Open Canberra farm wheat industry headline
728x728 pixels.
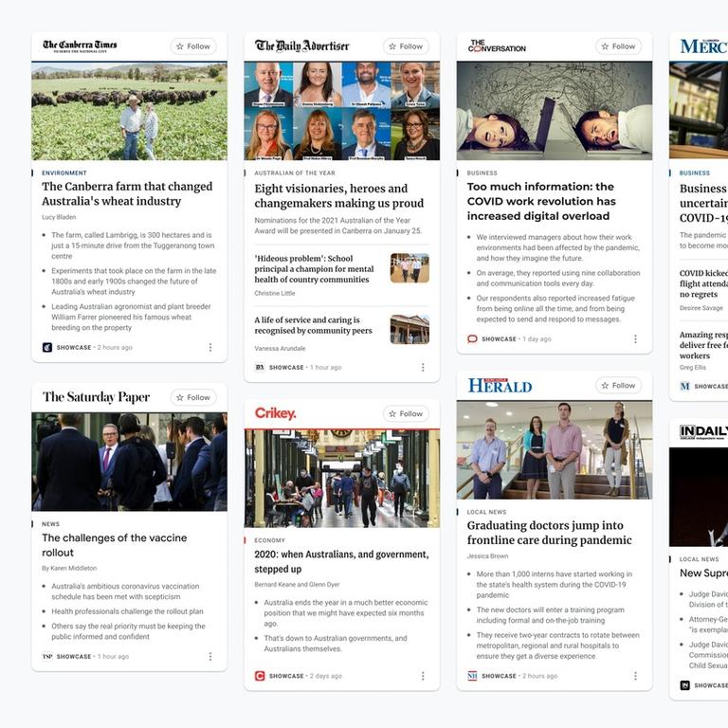pos(127,193)
